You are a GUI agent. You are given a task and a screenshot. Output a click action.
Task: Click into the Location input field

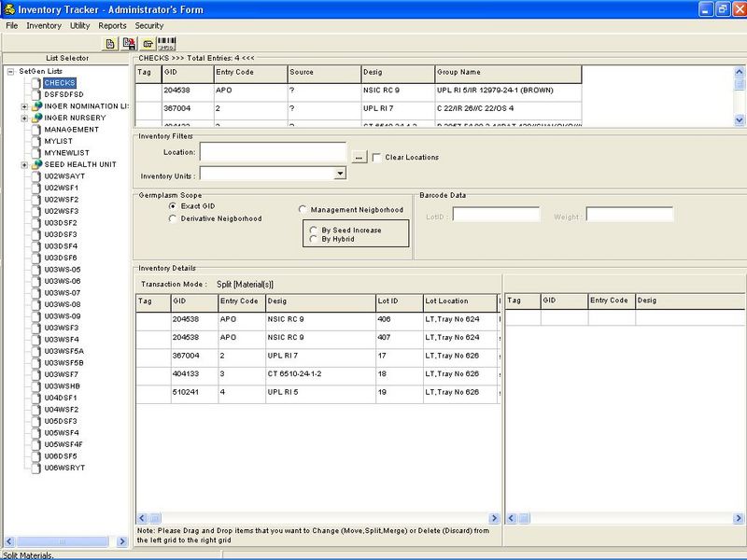273,152
